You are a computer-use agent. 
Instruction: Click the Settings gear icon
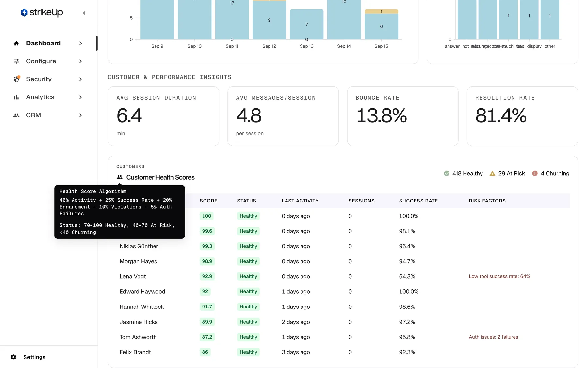pos(13,357)
